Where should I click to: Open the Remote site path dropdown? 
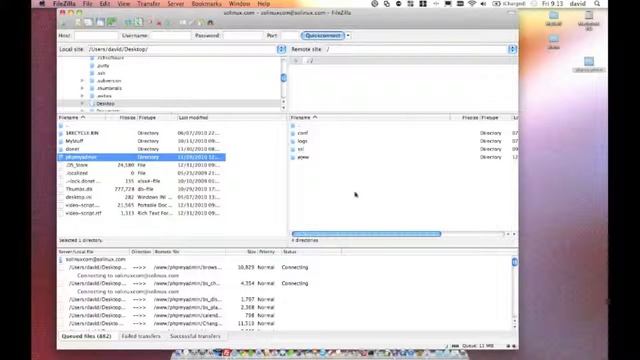point(512,49)
